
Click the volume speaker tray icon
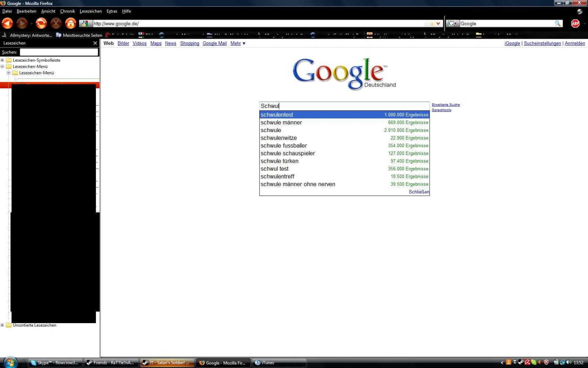point(569,362)
